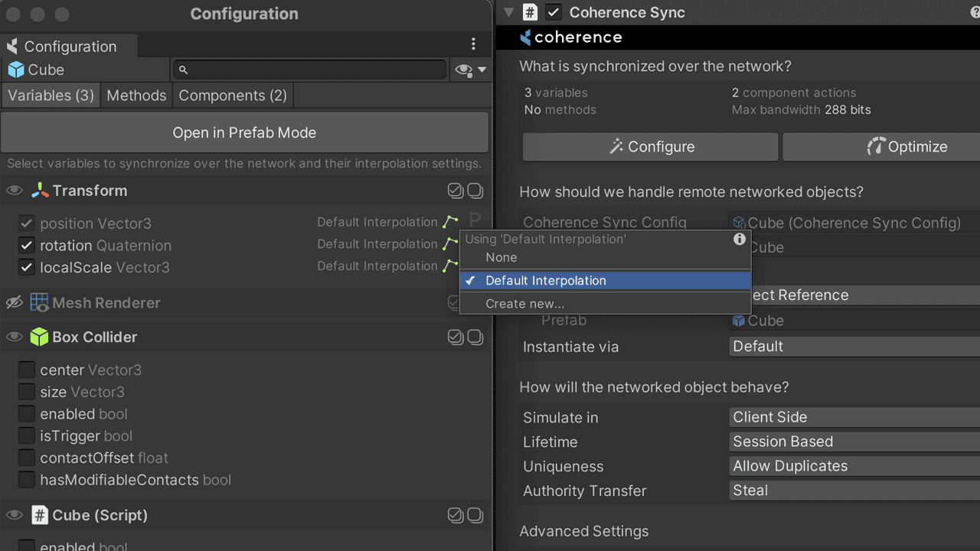This screenshot has width=980, height=551.
Task: Enable the hasModifiableContacts bool checkbox
Action: click(27, 480)
